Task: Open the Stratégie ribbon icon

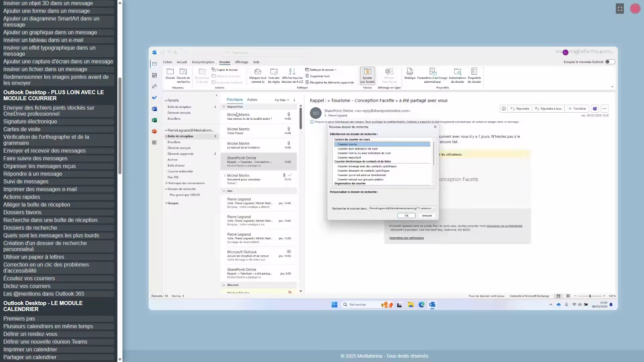Action: point(410,74)
